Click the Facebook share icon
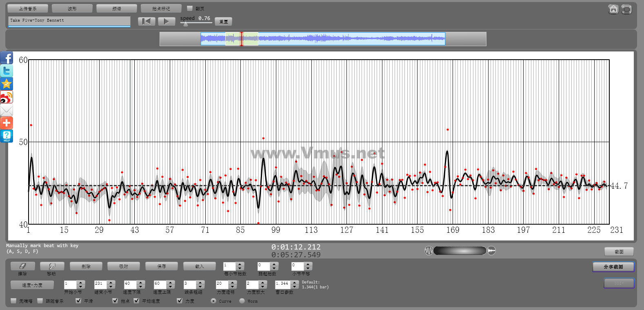 point(7,58)
